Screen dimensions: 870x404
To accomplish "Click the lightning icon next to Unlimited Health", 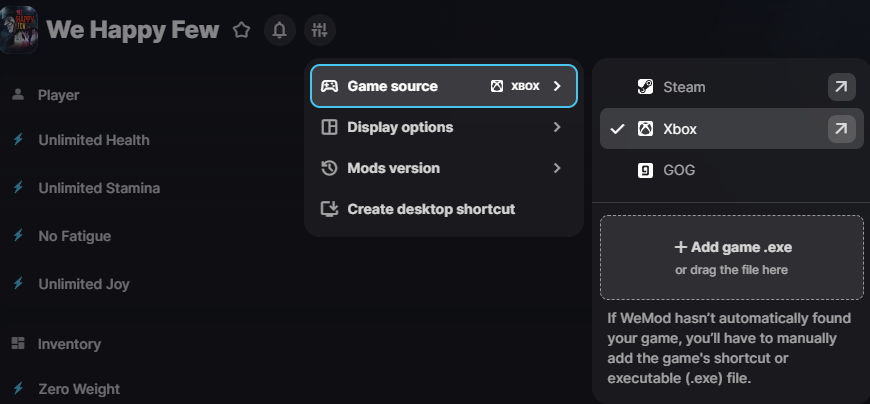I will (x=18, y=140).
